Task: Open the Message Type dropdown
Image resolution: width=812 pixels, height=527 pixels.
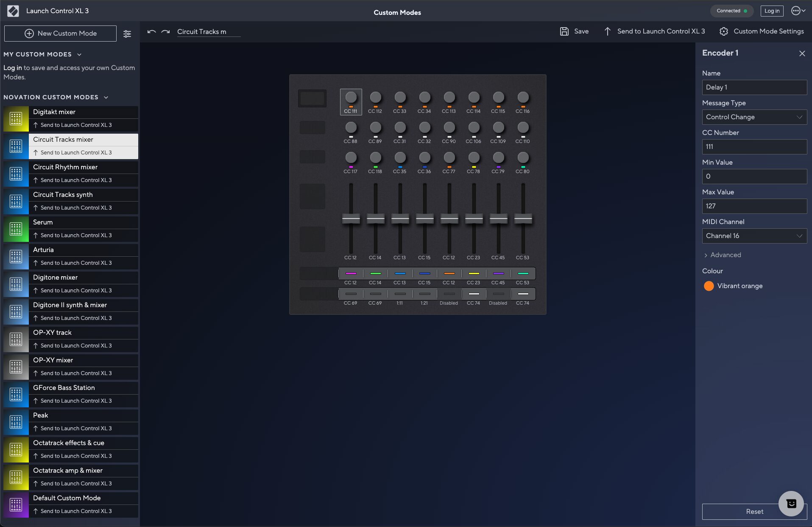Action: coord(754,117)
